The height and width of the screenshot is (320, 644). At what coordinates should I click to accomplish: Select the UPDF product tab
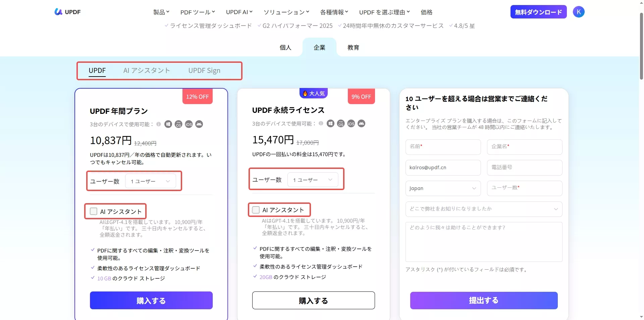pos(97,71)
